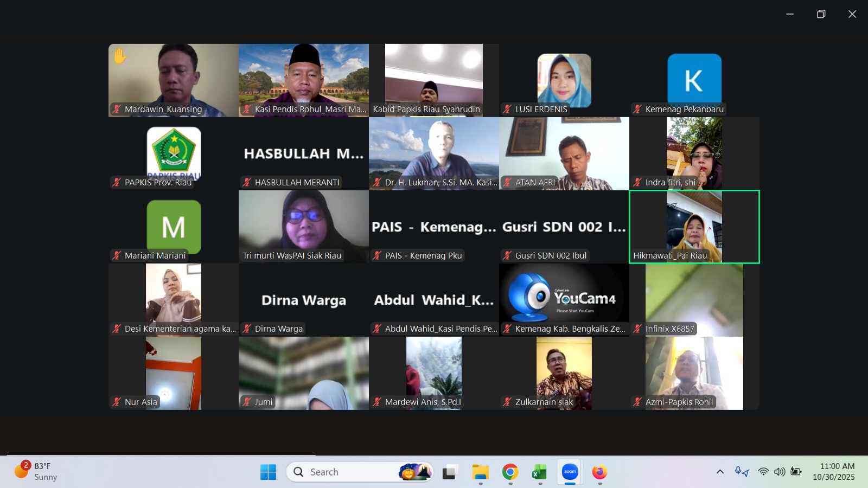Click the muted microphone icon beside LUSI ERDENIS
Viewport: 868px width, 488px height.
click(x=507, y=109)
